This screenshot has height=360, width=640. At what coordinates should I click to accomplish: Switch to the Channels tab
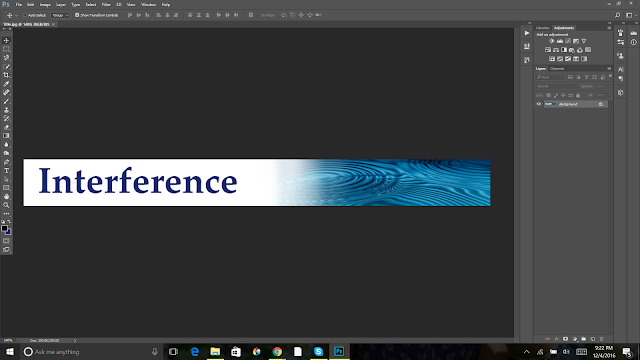pyautogui.click(x=557, y=69)
